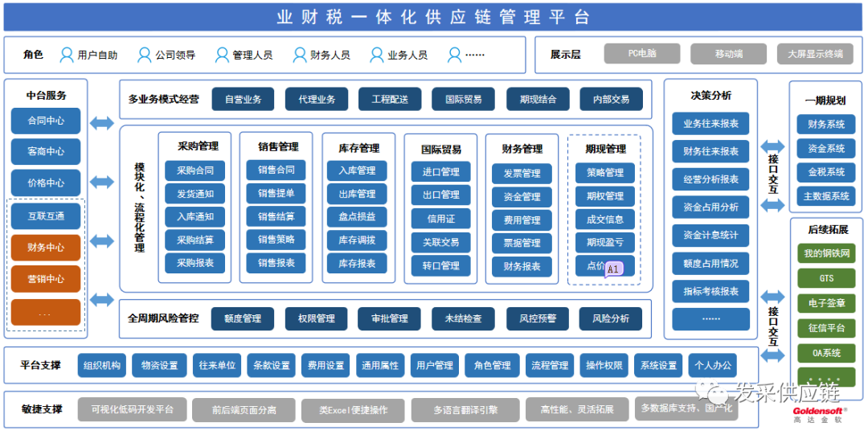
Task: Open the 信用证 module
Action: click(x=441, y=218)
